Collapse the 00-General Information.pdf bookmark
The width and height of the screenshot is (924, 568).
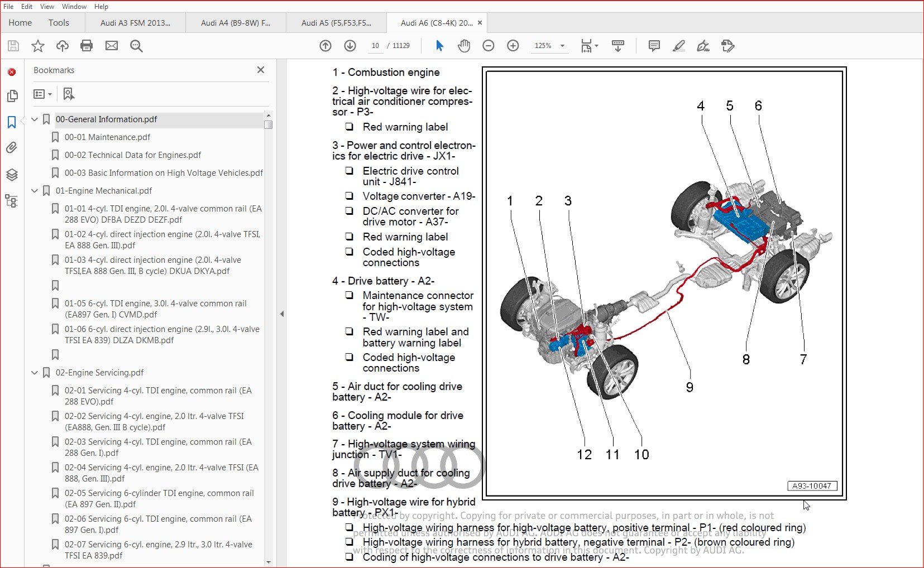(x=35, y=119)
